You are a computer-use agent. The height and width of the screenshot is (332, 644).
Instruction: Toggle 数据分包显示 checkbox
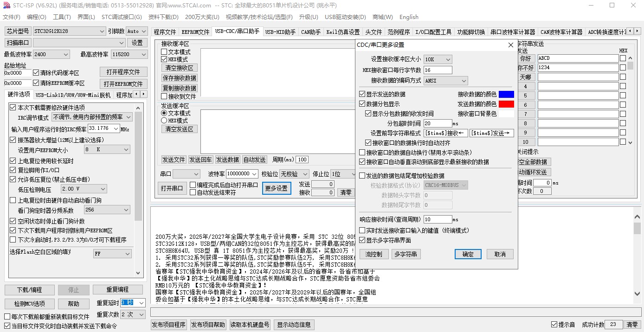click(x=362, y=104)
